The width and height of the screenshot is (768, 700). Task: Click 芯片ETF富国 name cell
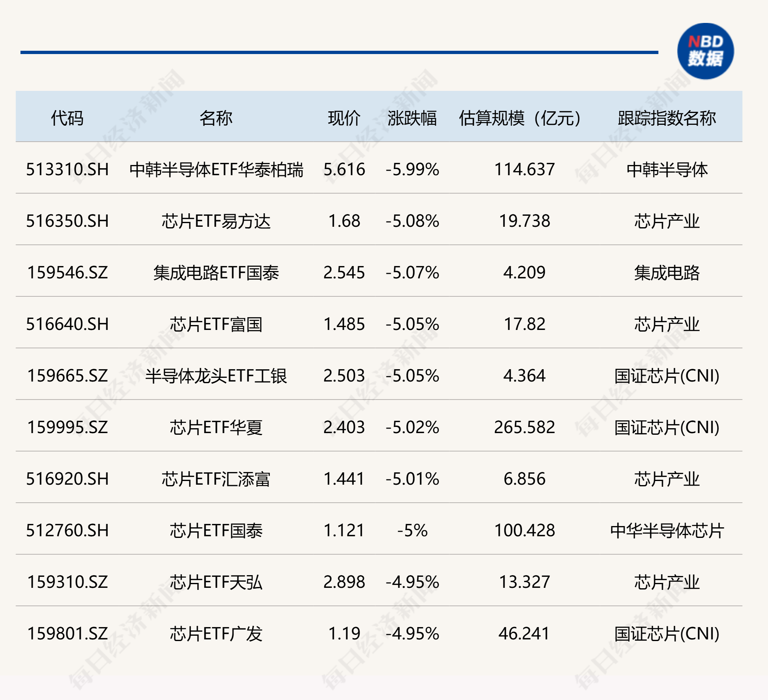(216, 324)
